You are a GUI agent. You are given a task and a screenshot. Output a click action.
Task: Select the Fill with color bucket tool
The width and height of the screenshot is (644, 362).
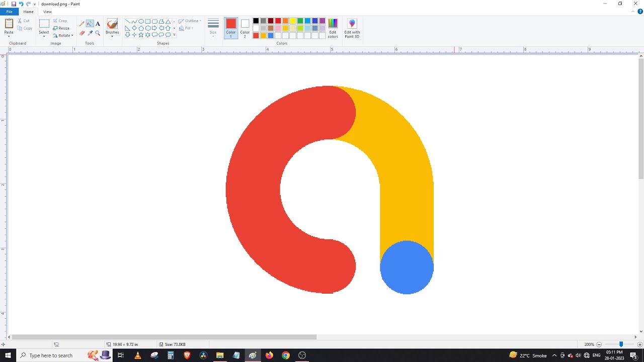coord(90,24)
